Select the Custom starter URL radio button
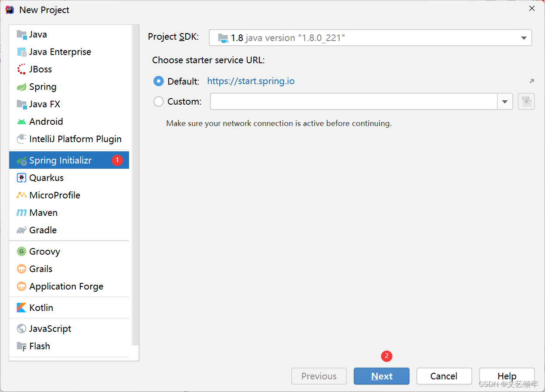The height and width of the screenshot is (392, 545). pyautogui.click(x=159, y=102)
